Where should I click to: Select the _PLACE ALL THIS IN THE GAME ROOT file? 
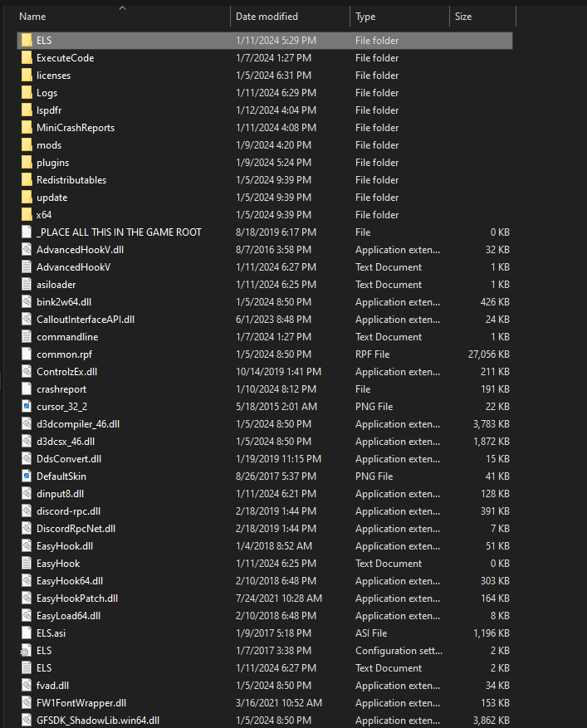[119, 232]
